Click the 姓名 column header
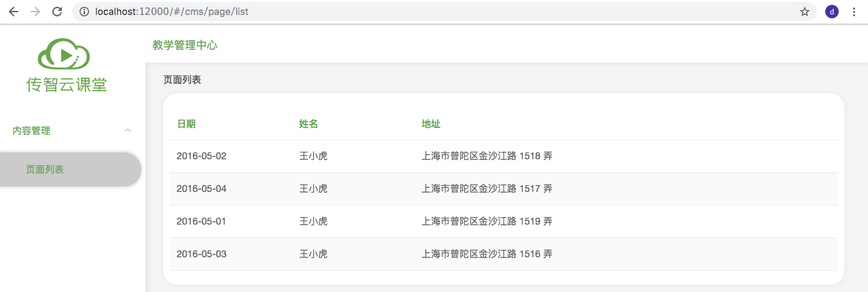The width and height of the screenshot is (868, 292). click(309, 124)
